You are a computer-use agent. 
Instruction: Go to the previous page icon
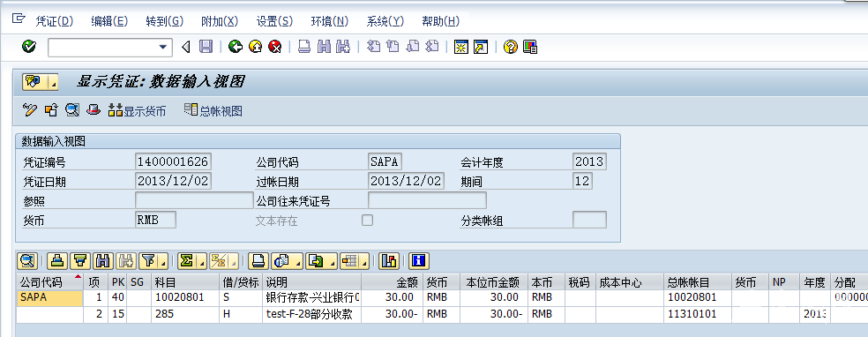pos(393,47)
